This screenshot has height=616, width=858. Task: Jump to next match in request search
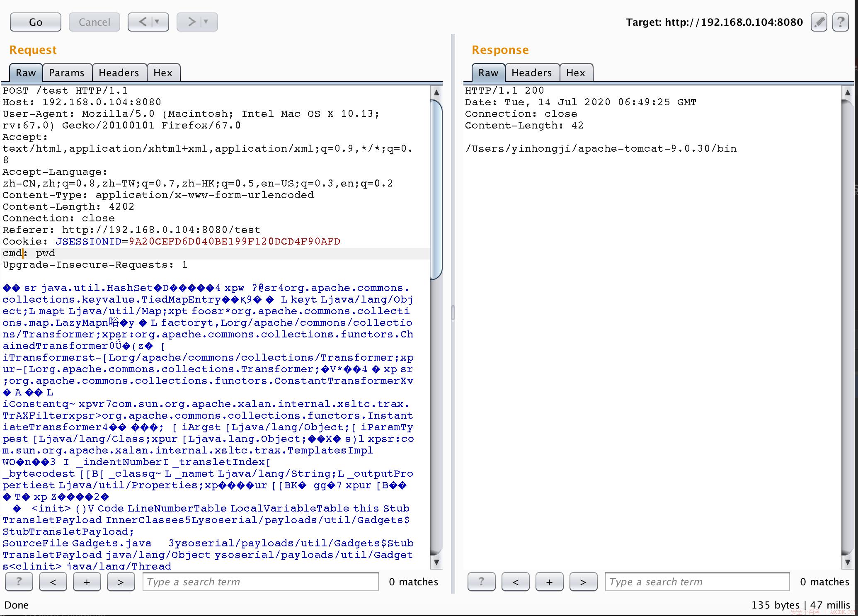point(121,582)
